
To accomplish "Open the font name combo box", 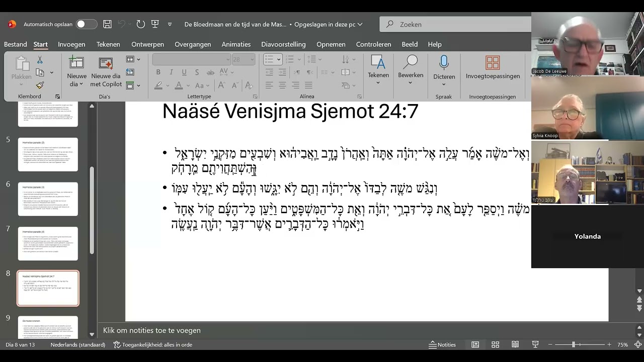I will click(191, 59).
